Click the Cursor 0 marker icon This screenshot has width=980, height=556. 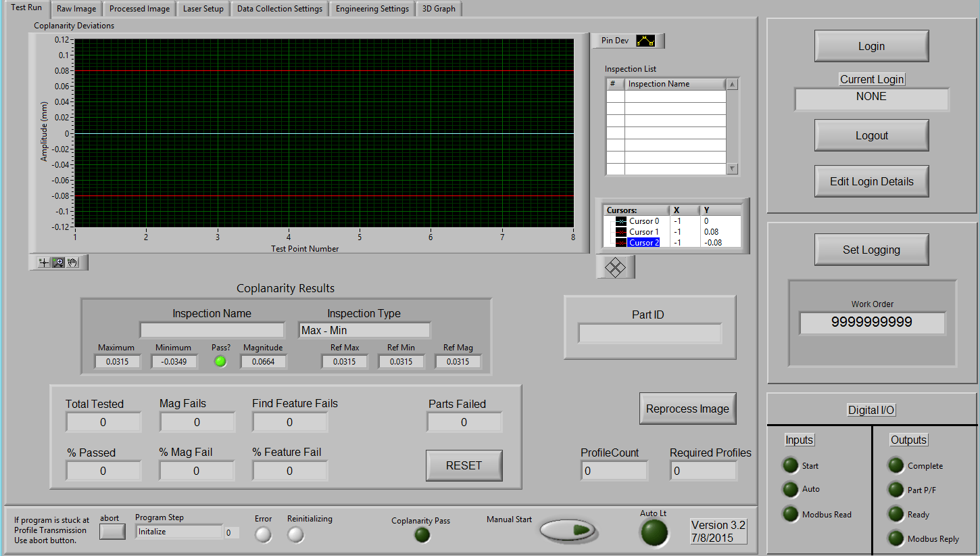click(x=620, y=221)
